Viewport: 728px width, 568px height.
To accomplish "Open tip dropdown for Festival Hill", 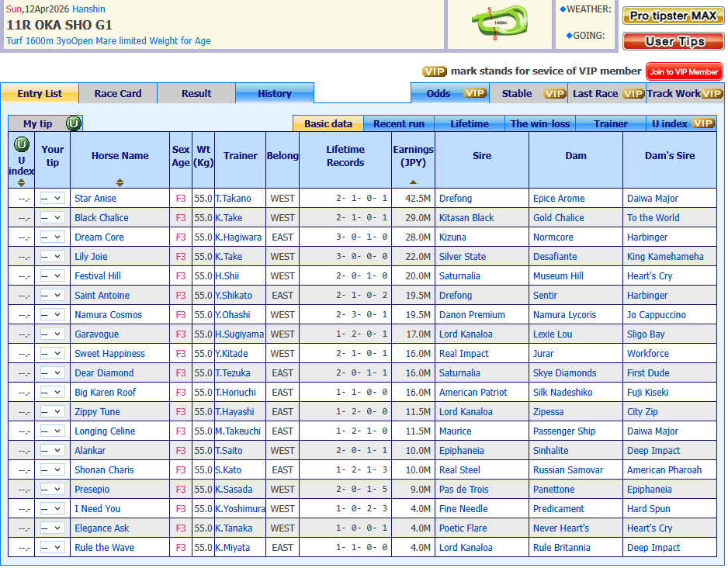I will 51,275.
